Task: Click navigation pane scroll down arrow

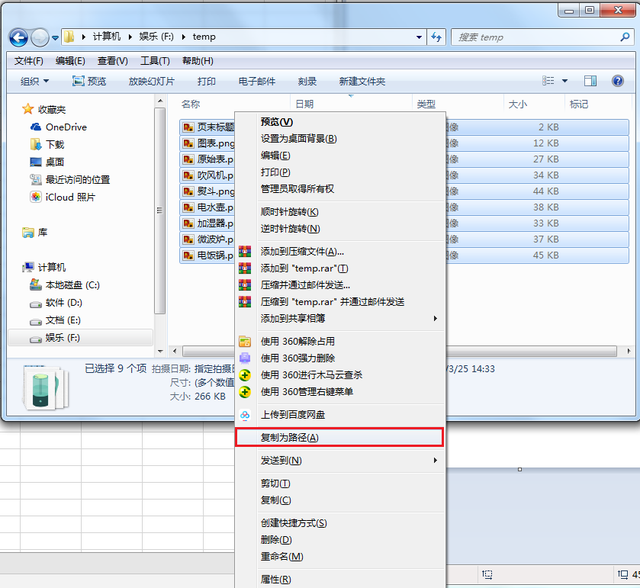Action: (x=160, y=351)
